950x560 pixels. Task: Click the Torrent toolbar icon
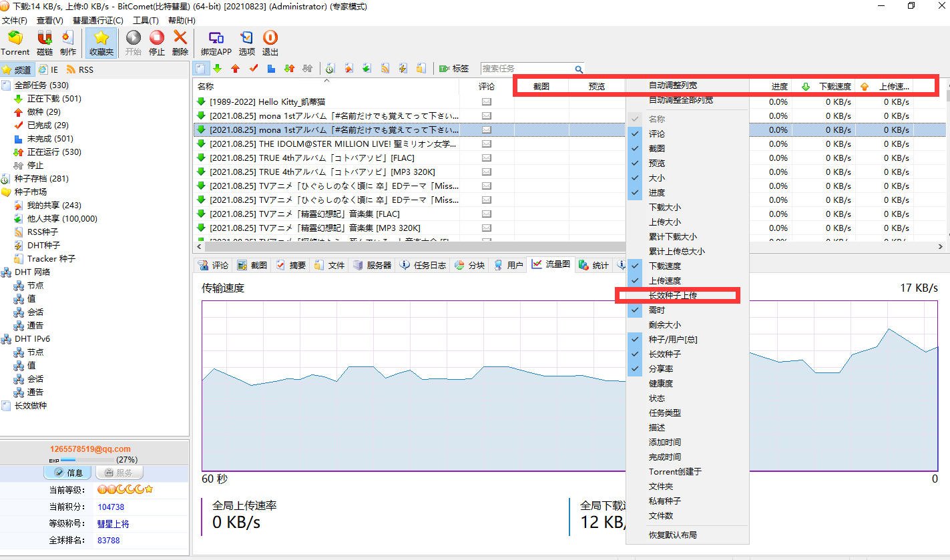(x=15, y=43)
